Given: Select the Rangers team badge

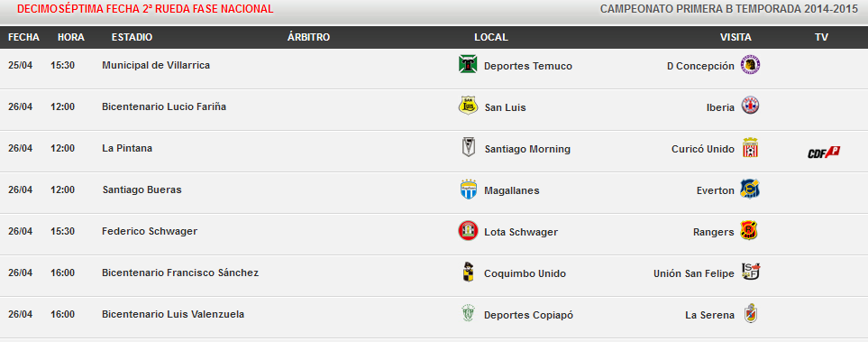Looking at the screenshot, I should [x=750, y=231].
